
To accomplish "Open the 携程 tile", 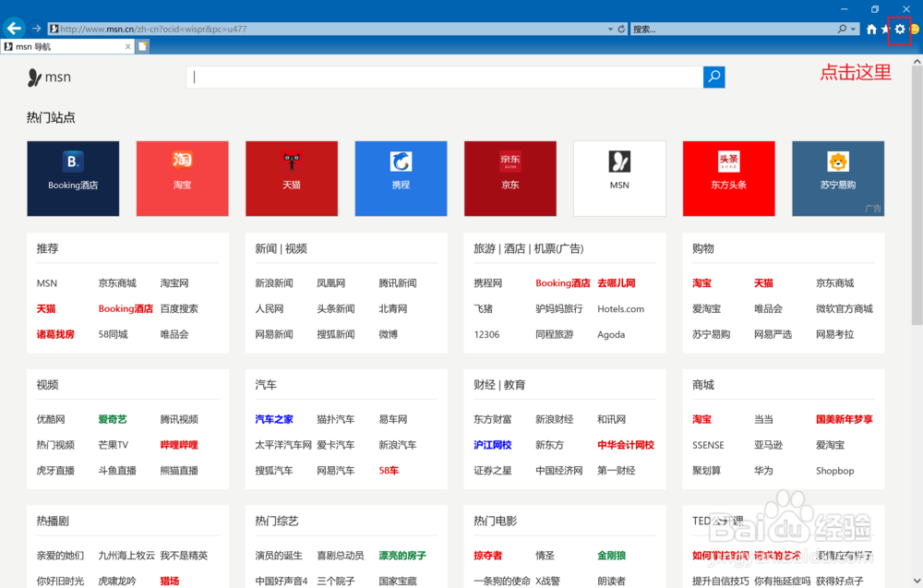I will 401,178.
